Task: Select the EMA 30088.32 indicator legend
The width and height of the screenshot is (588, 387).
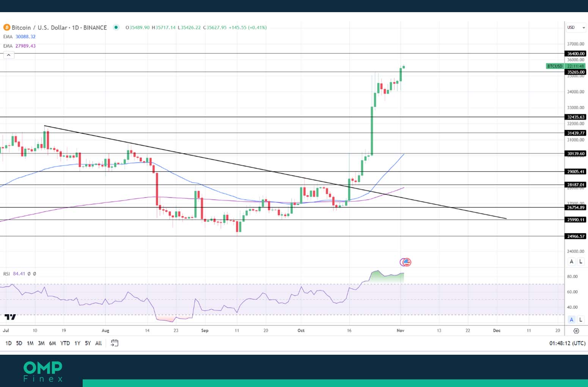Action: pos(19,36)
